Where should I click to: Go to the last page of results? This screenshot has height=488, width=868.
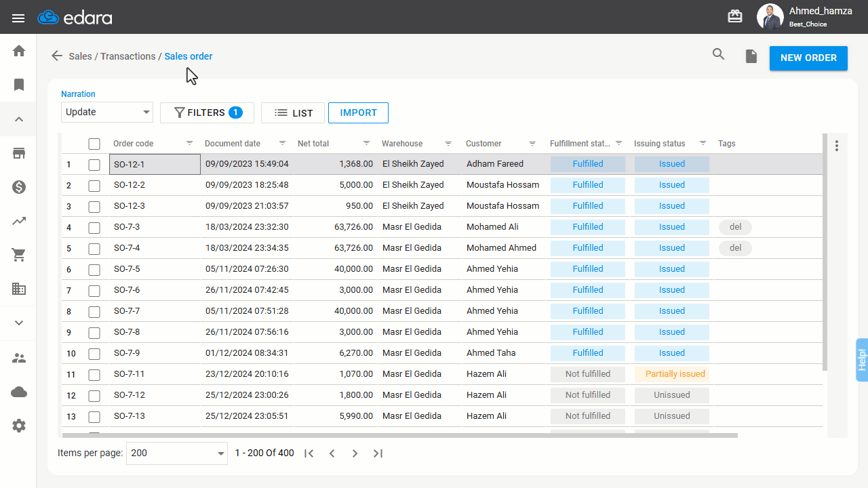[x=378, y=453]
